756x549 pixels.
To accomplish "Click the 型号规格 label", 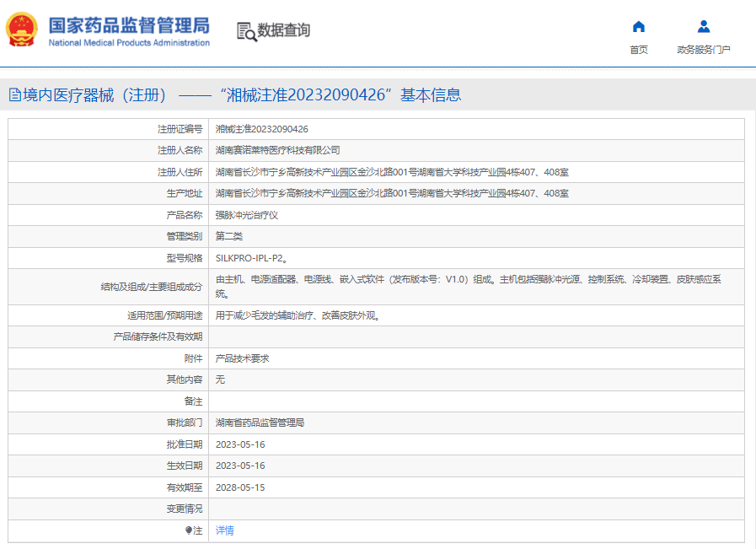I will click(185, 258).
